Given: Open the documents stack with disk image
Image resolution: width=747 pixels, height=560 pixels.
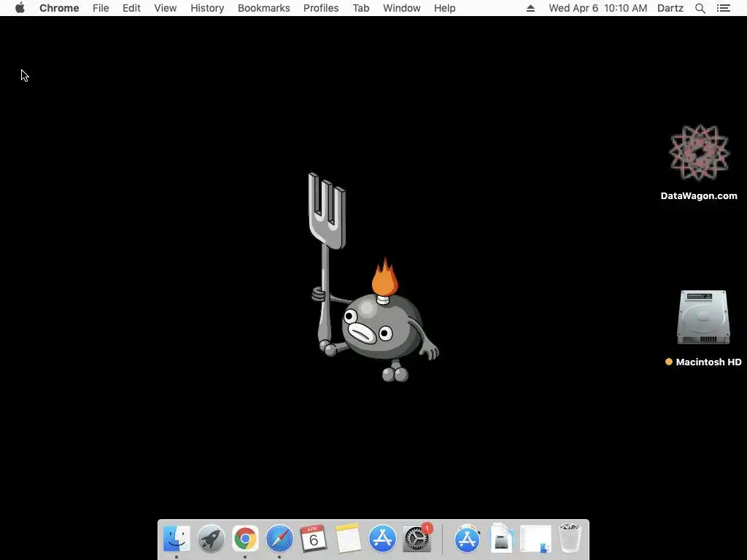Looking at the screenshot, I should [x=501, y=539].
